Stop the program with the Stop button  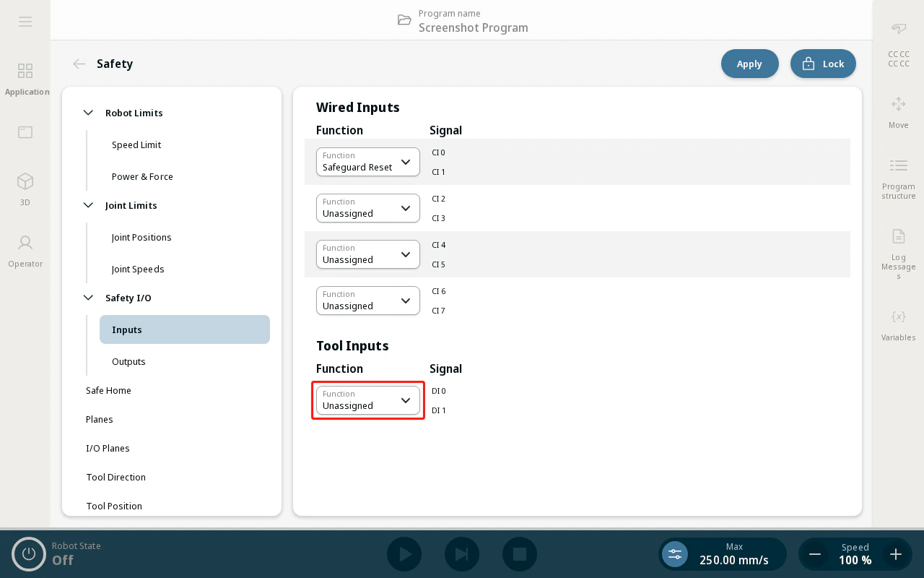pyautogui.click(x=520, y=554)
